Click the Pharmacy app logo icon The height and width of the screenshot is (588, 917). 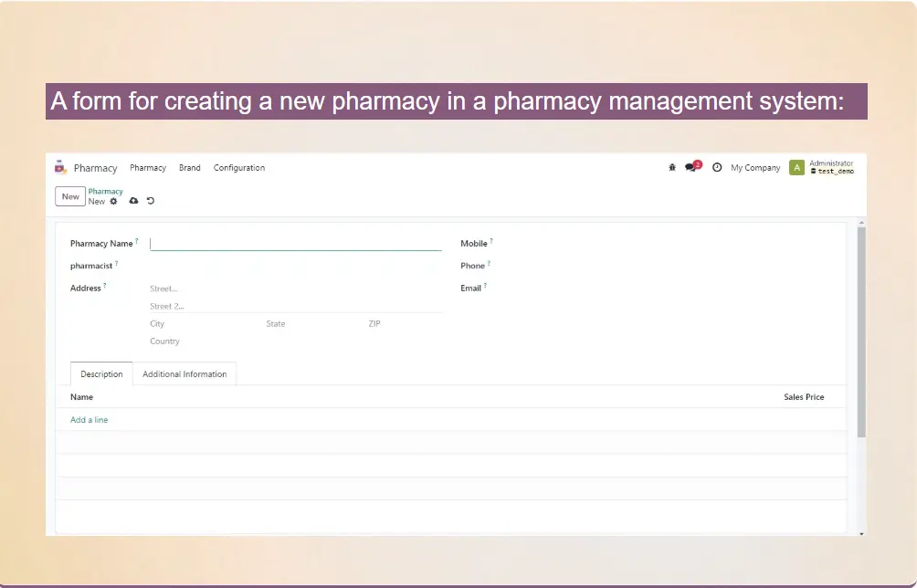tap(61, 167)
